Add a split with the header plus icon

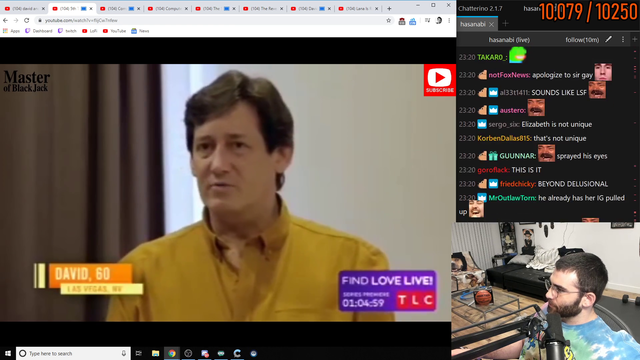tap(635, 40)
